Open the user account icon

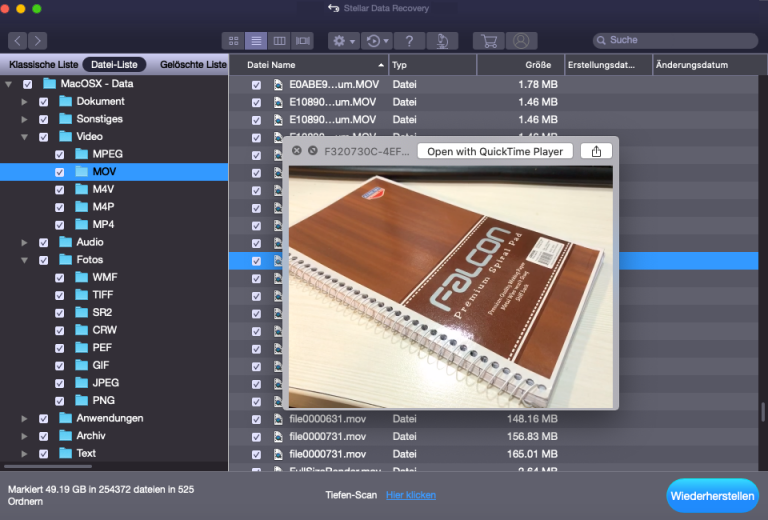(521, 41)
